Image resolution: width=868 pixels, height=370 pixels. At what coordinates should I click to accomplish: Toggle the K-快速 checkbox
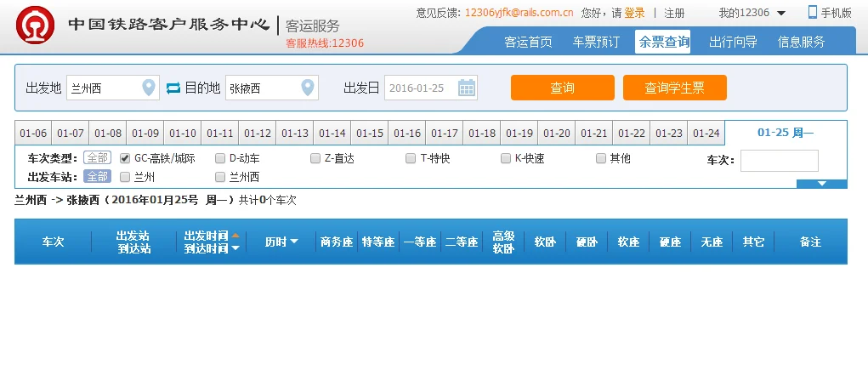click(x=506, y=158)
